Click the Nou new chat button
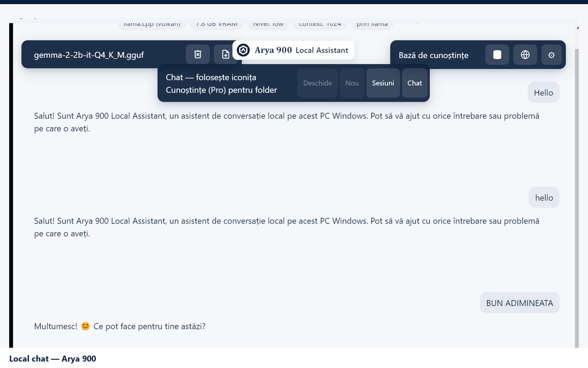This screenshot has width=588, height=368. 352,83
